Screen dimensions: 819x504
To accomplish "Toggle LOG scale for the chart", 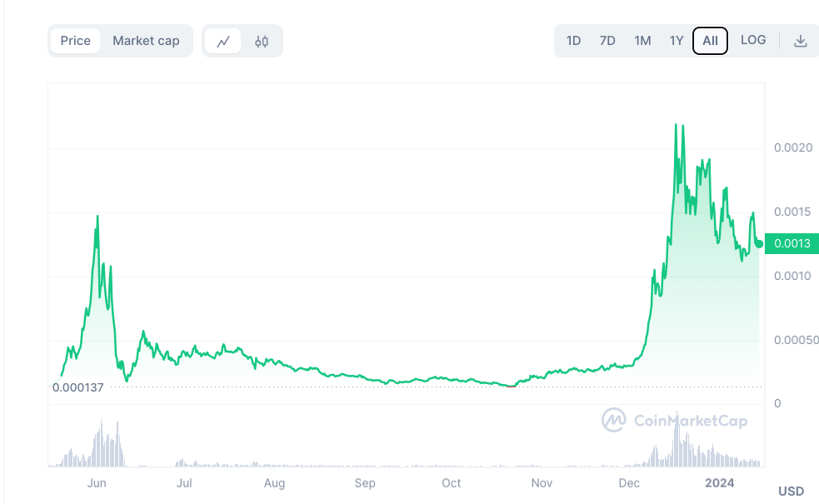I will 753,40.
